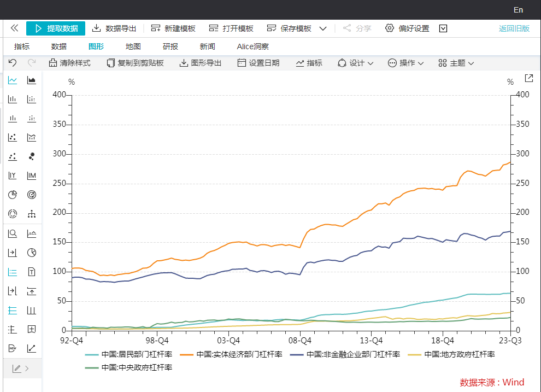
Task: Hide 中国:中央政府杠杆率 series via legend
Action: (x=128, y=367)
